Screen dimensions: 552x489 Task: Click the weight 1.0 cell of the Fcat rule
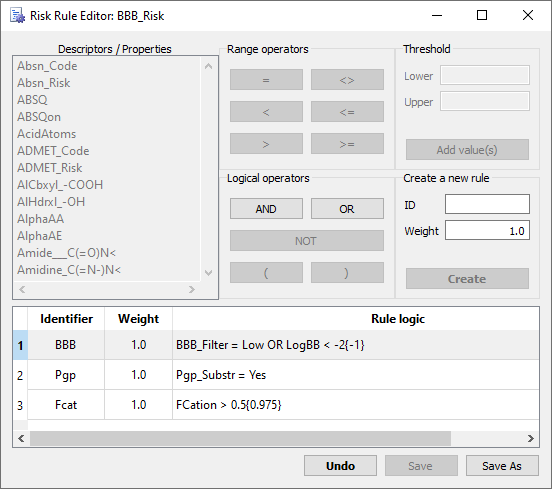[138, 405]
